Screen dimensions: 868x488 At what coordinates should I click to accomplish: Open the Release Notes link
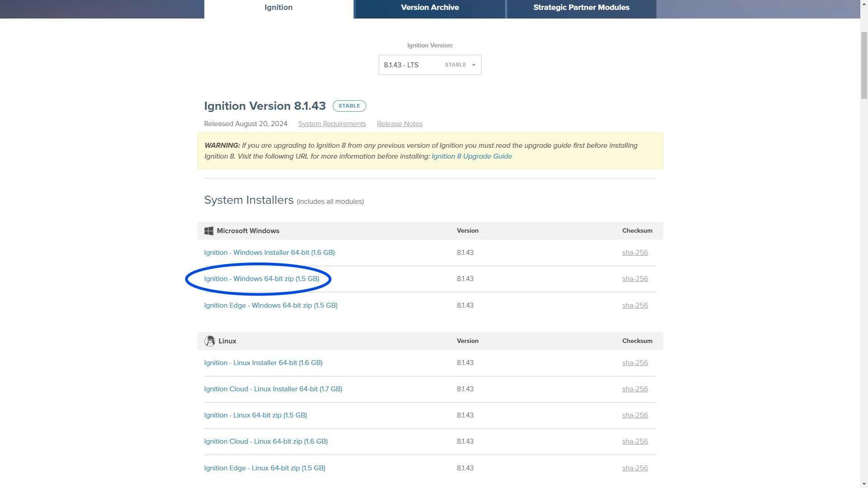point(399,124)
